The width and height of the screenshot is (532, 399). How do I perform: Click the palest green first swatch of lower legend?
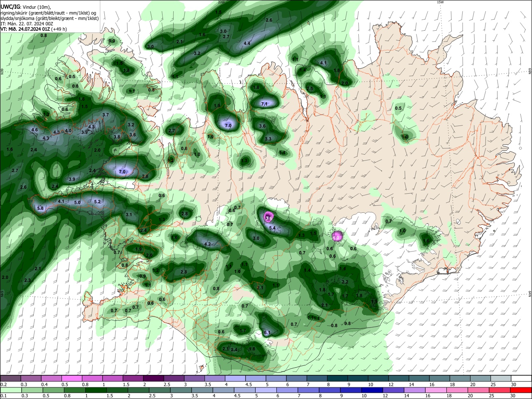[x=10, y=390]
